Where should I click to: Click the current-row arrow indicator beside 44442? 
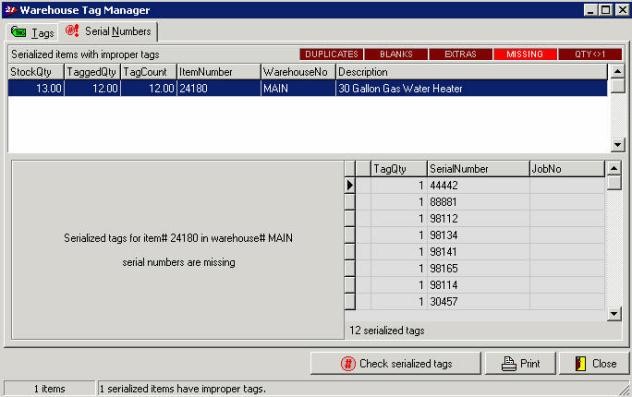(x=350, y=185)
